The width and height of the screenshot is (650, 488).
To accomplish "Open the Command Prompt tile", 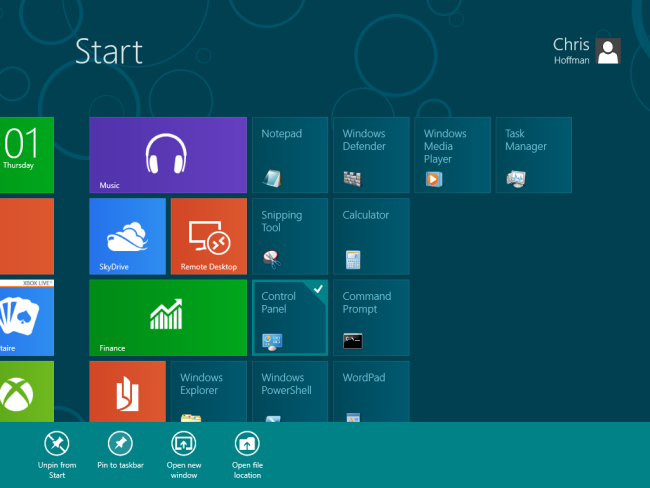I will tap(371, 318).
